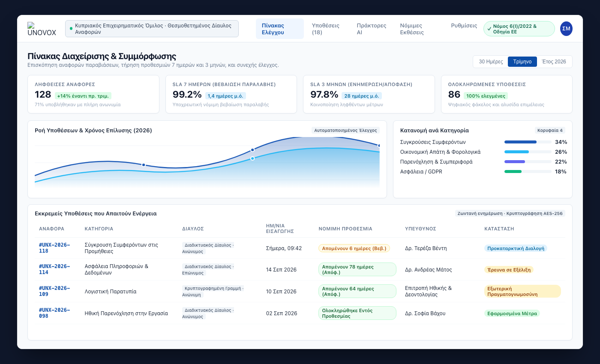Click the ΝΟΜΙΜΗ ΠΡΟΘΕΣΜΙΑ column header
The image size is (600, 364).
click(345, 229)
